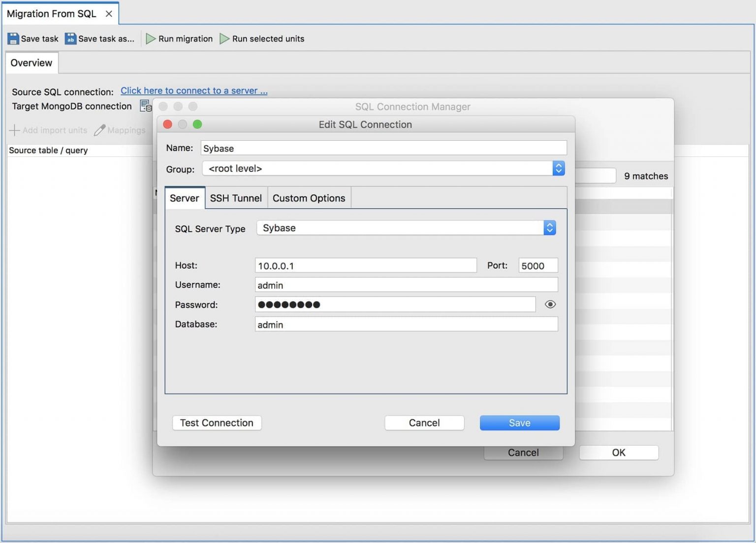
Task: Toggle password visibility with the eye icon
Action: 550,304
